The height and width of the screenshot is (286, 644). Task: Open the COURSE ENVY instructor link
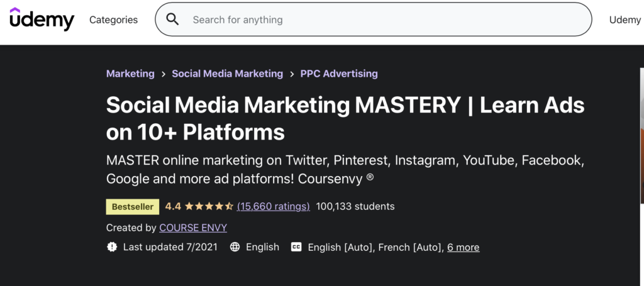[193, 228]
